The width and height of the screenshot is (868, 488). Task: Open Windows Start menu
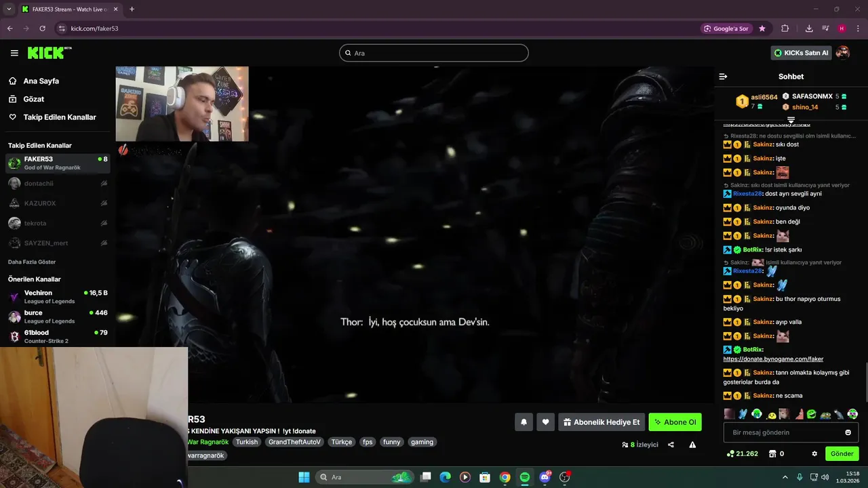point(304,477)
